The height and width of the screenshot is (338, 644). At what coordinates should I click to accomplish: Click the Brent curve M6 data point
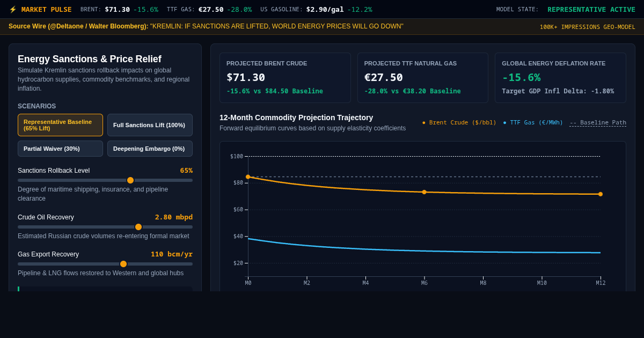424,192
